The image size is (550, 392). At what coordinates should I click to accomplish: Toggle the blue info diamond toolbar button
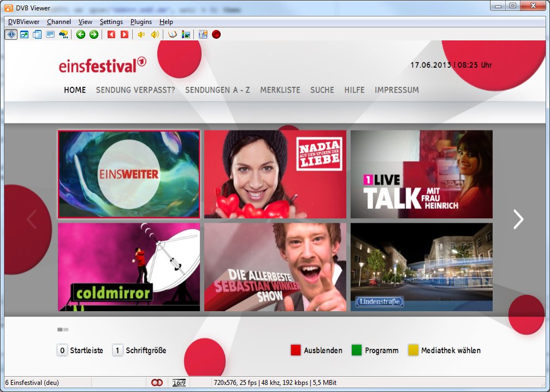coord(11,34)
